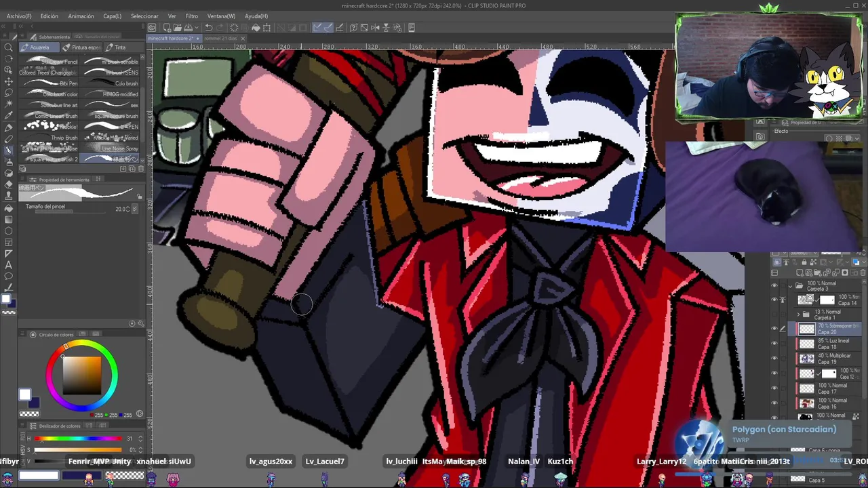
Task: Click the CLIP STUDIO launcher icon
Action: point(152,28)
